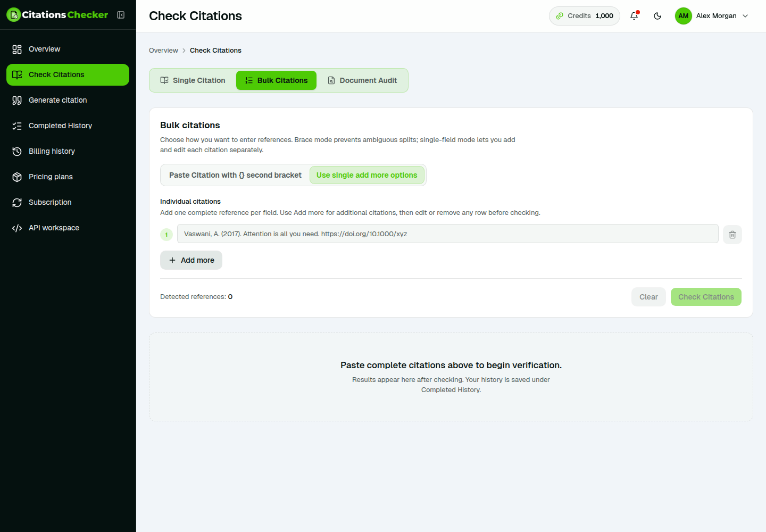766x532 pixels.
Task: Expand the Alex Morgan account dropdown arrow
Action: click(x=745, y=16)
